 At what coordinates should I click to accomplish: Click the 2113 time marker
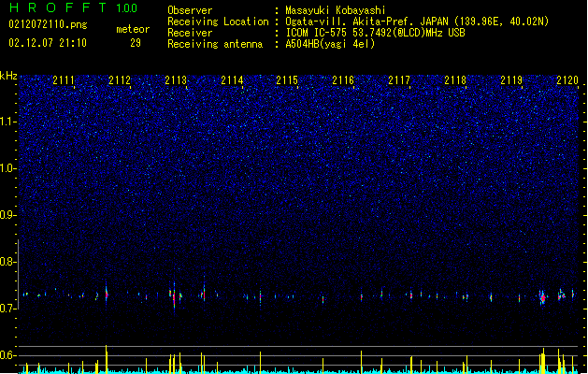(x=176, y=80)
